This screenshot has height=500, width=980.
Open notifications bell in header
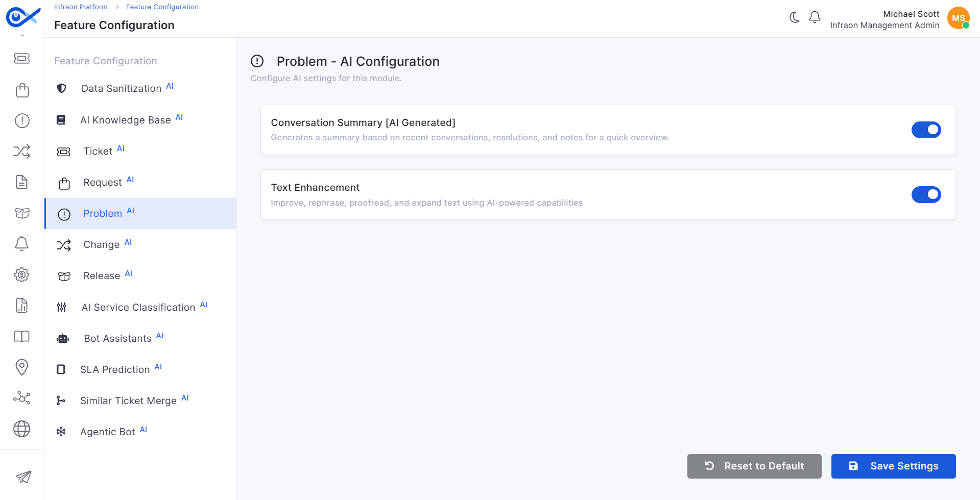click(815, 17)
